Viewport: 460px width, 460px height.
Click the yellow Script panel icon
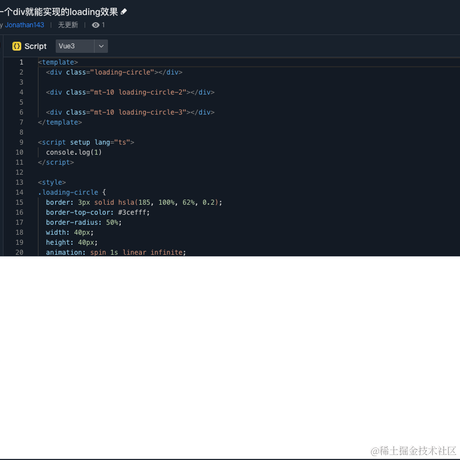point(17,46)
